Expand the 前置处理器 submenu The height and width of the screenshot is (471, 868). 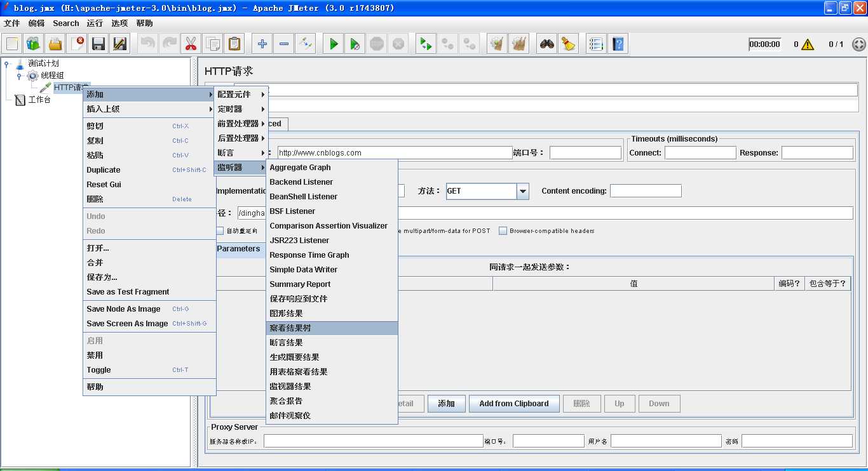(x=240, y=124)
